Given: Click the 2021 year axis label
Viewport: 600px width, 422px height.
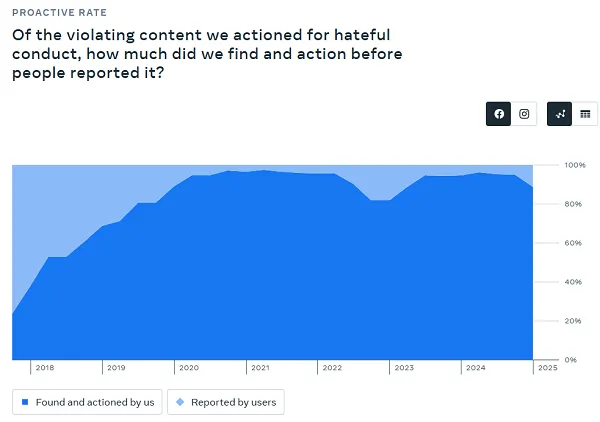Looking at the screenshot, I should [x=260, y=368].
